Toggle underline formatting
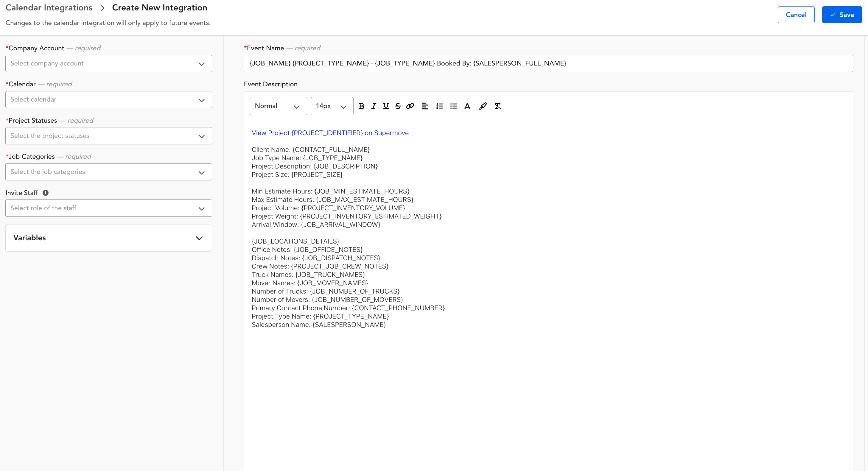The image size is (868, 471). pos(385,106)
